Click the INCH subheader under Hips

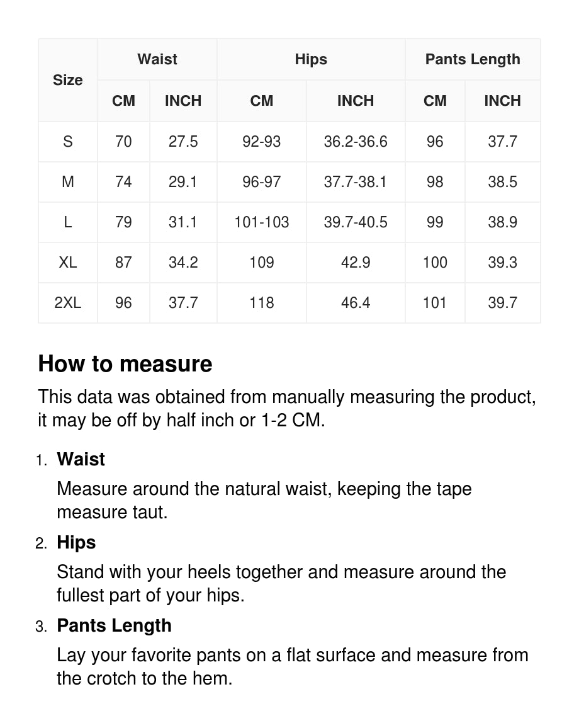(356, 101)
